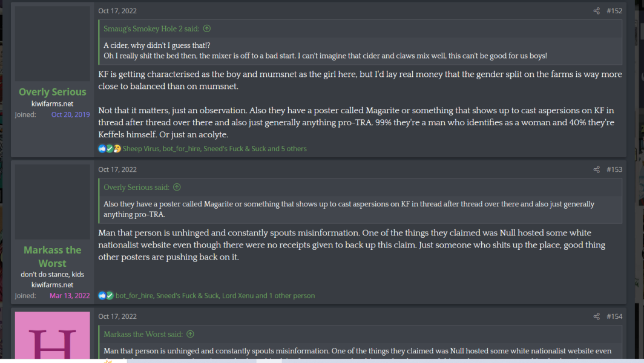Click the pink "H" avatar thumbnail
Image resolution: width=644 pixels, height=363 pixels.
(53, 336)
